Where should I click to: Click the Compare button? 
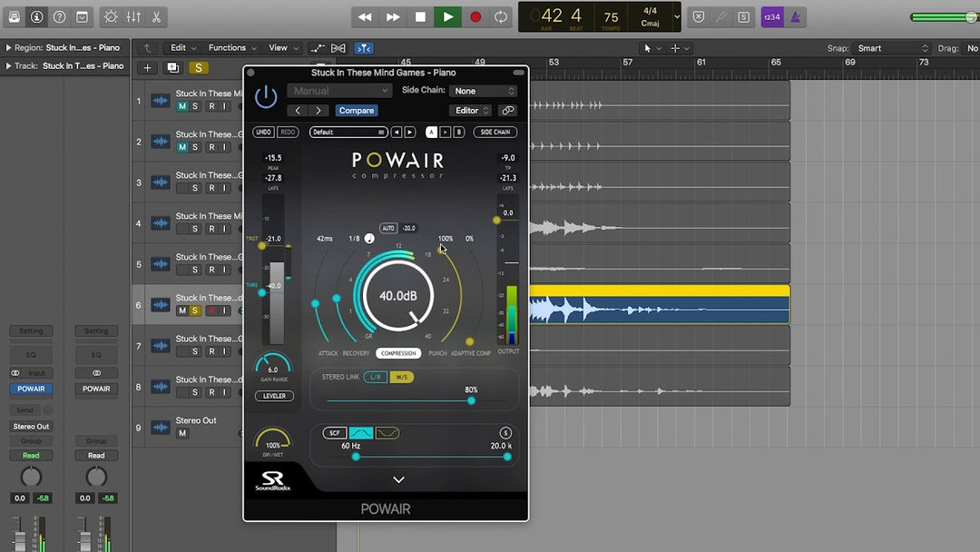pos(357,111)
